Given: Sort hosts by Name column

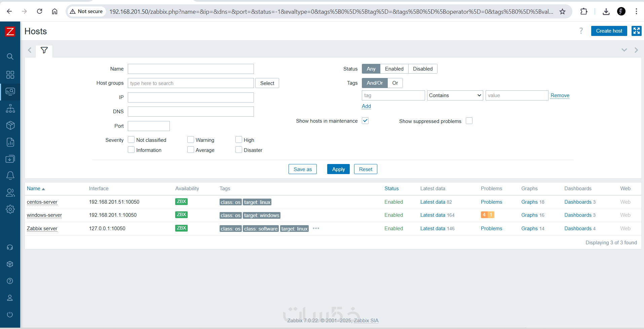Looking at the screenshot, I should (36, 189).
